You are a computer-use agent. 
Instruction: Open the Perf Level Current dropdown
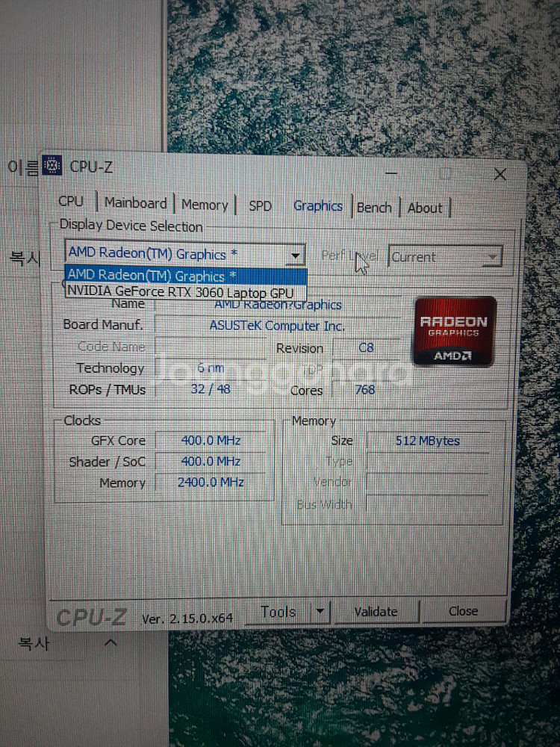pos(446,257)
